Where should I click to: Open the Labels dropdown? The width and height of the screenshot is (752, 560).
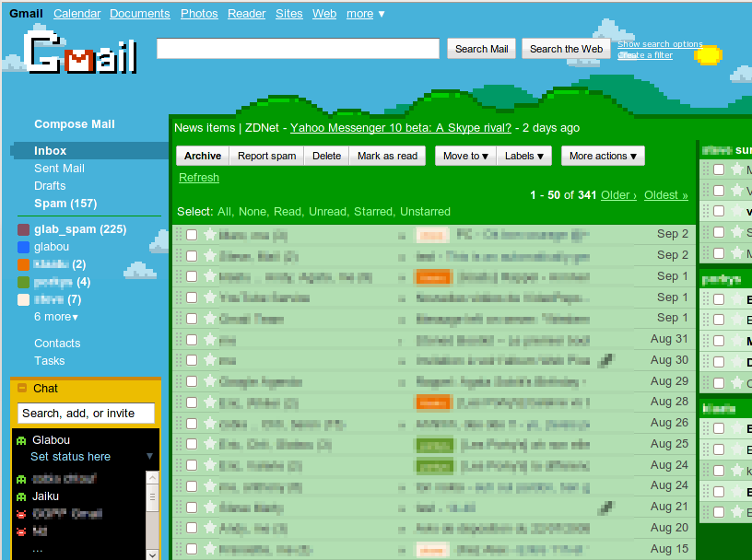[x=524, y=156]
